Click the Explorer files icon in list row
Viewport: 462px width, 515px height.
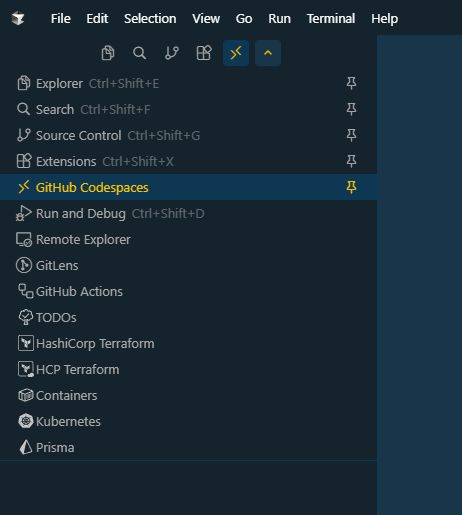[x=24, y=83]
